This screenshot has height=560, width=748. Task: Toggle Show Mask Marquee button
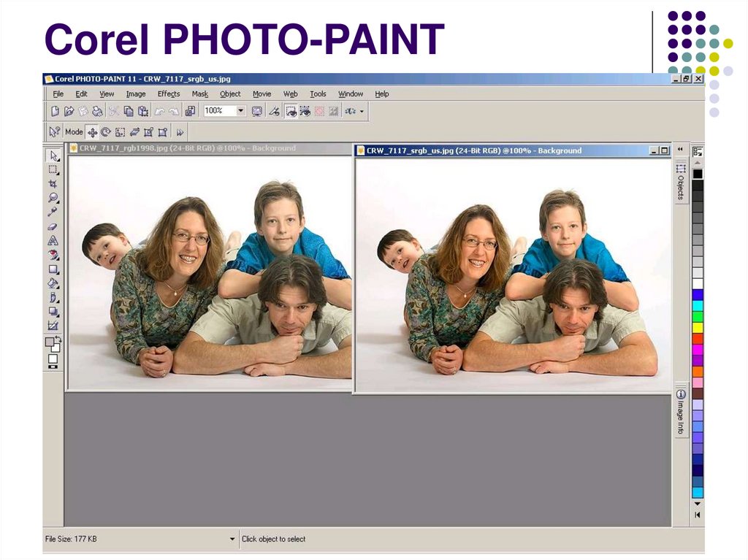click(x=291, y=111)
